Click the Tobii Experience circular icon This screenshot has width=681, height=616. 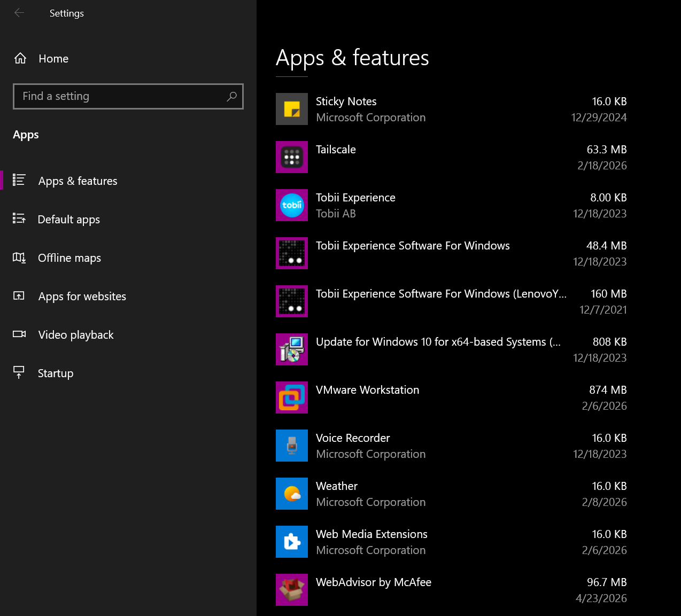point(291,205)
